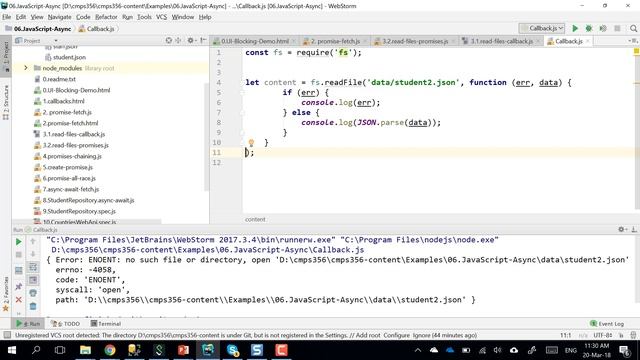Open Project panel gear settings
The height and width of the screenshot is (360, 640).
[190, 40]
